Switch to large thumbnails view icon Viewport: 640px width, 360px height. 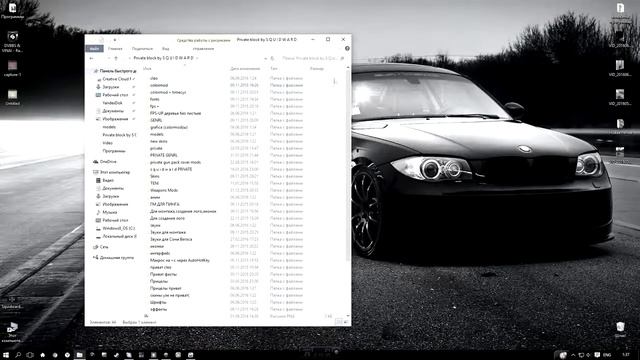pos(345,322)
